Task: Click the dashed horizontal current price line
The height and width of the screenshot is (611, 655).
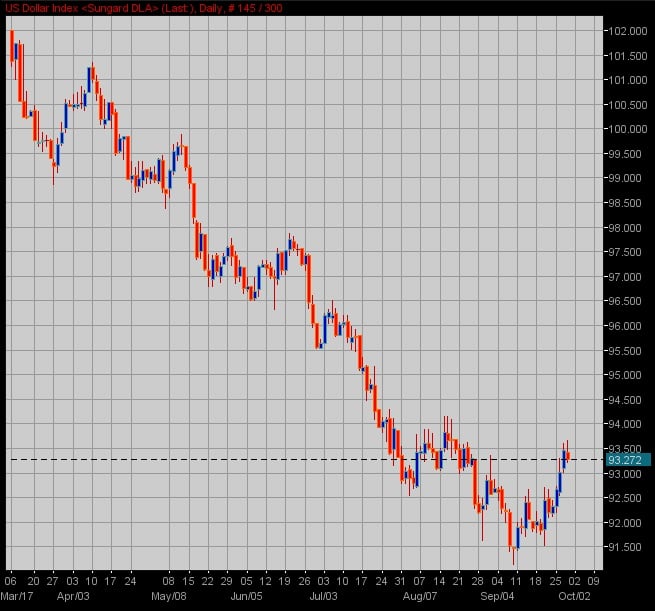Action: [x=300, y=460]
